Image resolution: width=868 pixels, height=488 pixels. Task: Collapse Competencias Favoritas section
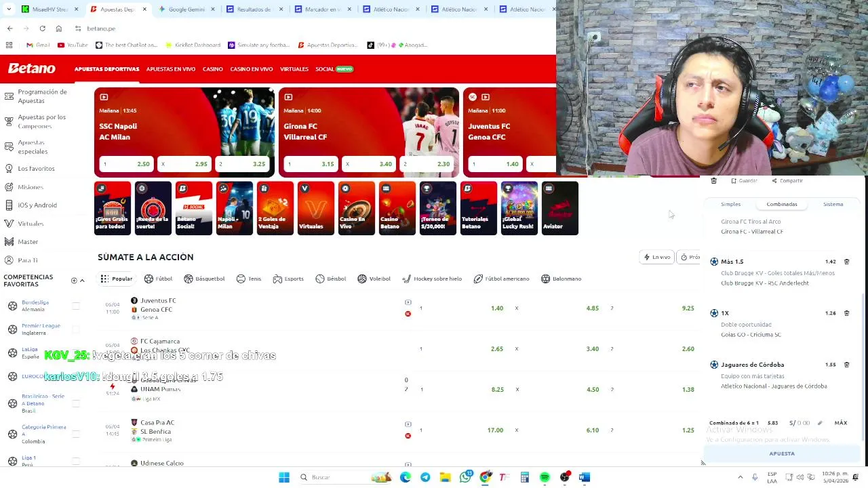click(x=82, y=281)
